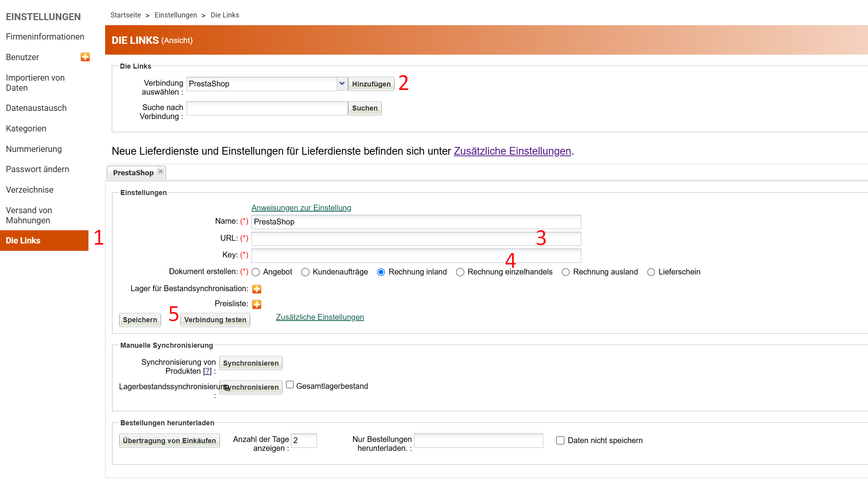The image size is (868, 497).
Task: Close the PrestaShop tab with X icon
Action: tap(161, 171)
